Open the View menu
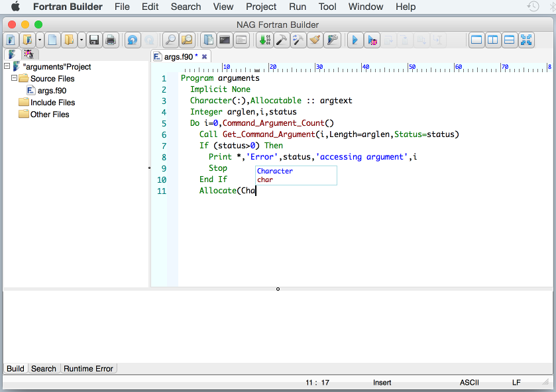This screenshot has width=556, height=392. click(223, 7)
